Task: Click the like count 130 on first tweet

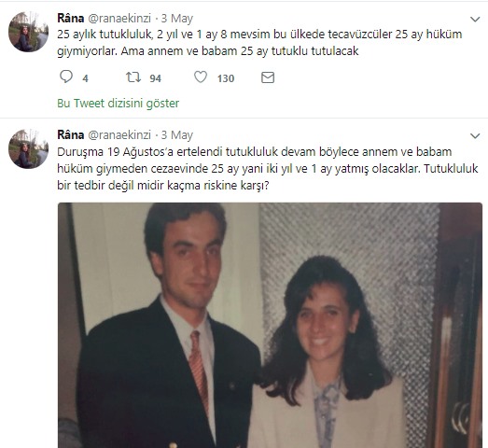Action: click(226, 78)
